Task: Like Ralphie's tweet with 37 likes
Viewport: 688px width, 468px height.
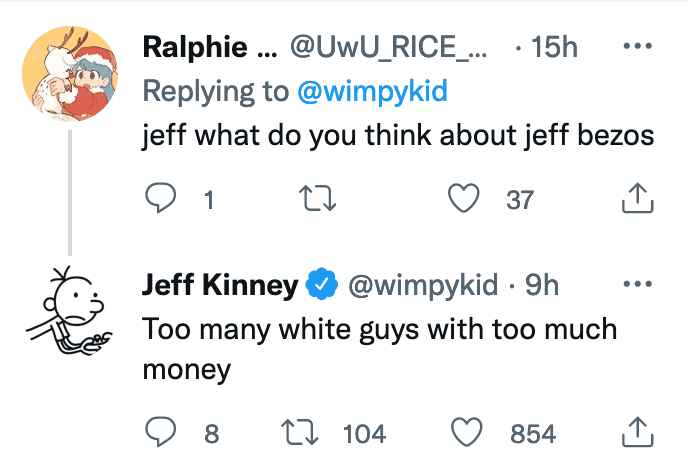Action: click(462, 200)
